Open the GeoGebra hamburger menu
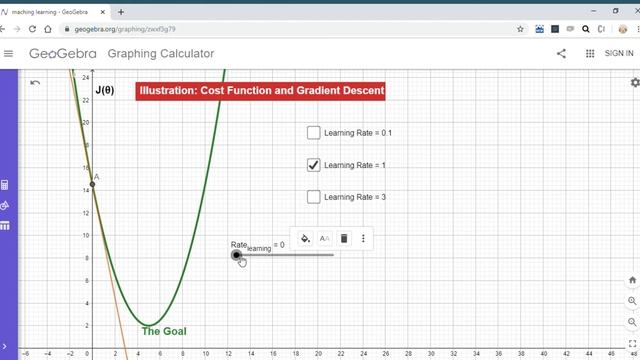Viewport: 640px width, 360px height. coord(8,53)
